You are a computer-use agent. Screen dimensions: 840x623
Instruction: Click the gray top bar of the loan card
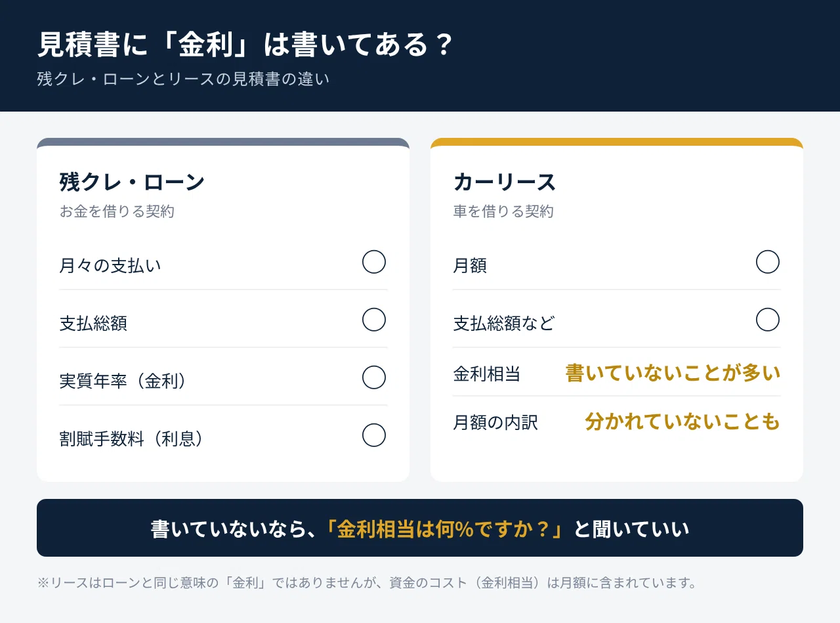[223, 142]
